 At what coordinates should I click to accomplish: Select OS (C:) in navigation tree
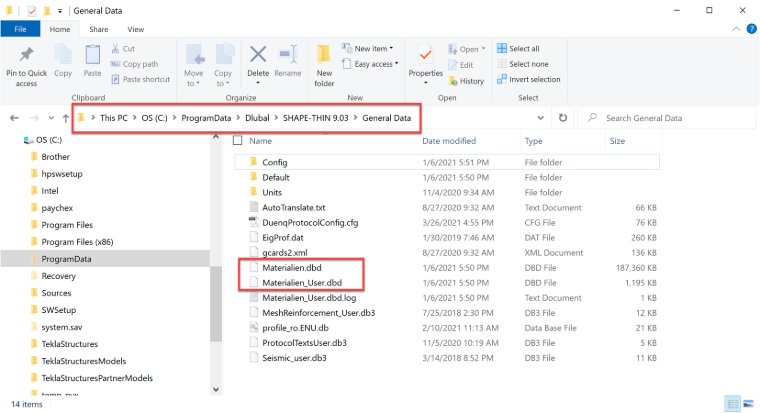tap(49, 140)
